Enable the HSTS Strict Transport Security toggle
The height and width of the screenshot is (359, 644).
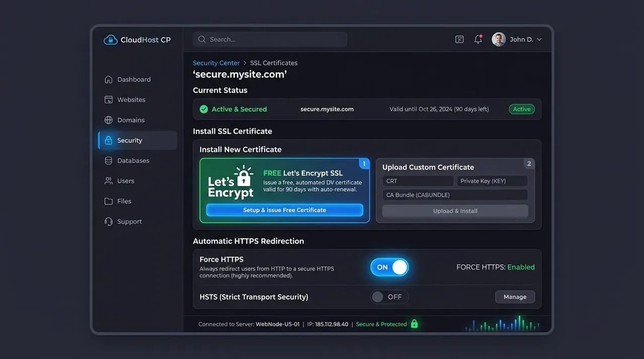[x=389, y=297]
